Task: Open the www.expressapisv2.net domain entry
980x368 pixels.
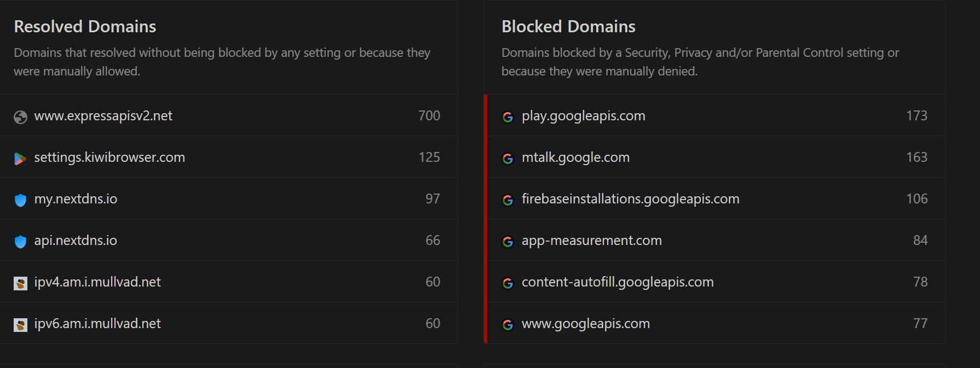Action: [103, 116]
